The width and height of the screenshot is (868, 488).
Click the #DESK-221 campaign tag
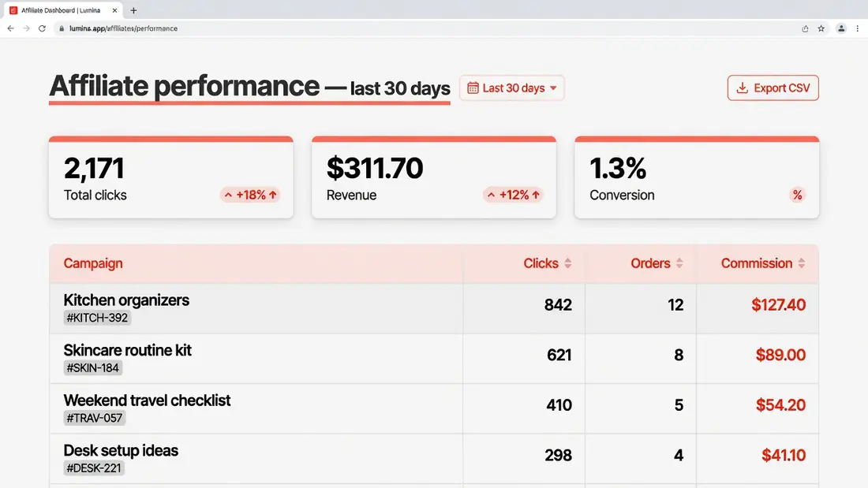pyautogui.click(x=94, y=468)
